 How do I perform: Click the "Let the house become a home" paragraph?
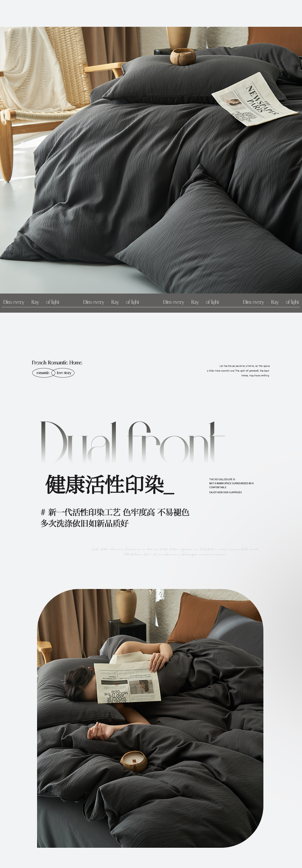click(x=238, y=371)
